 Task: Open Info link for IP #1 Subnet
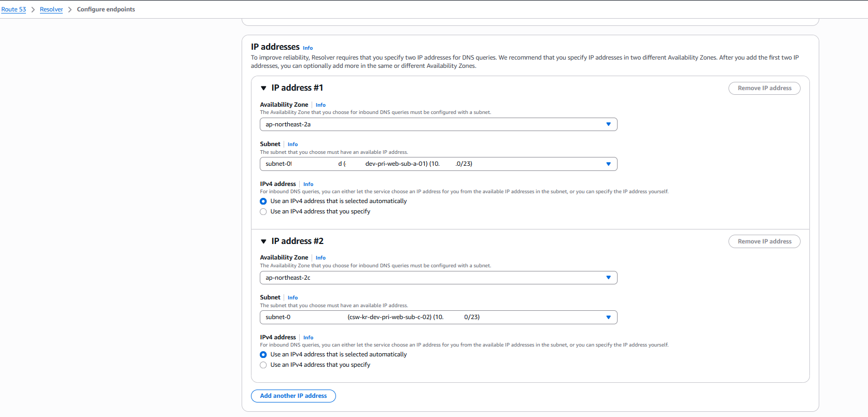coord(292,145)
